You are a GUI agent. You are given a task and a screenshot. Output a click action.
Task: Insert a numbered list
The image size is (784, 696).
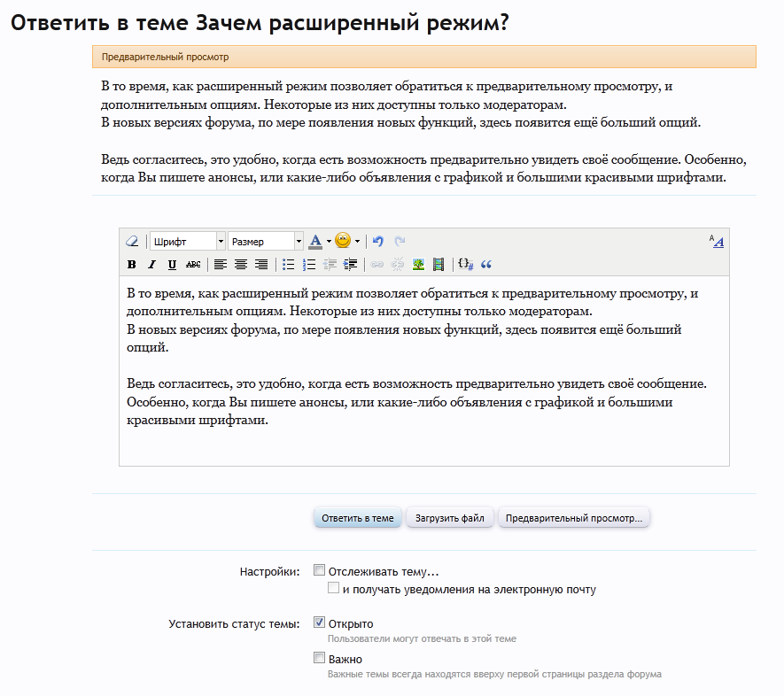pyautogui.click(x=309, y=264)
